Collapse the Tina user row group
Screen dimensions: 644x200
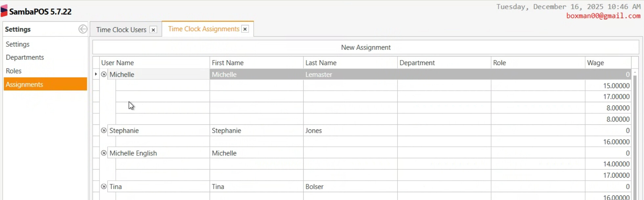pos(104,187)
